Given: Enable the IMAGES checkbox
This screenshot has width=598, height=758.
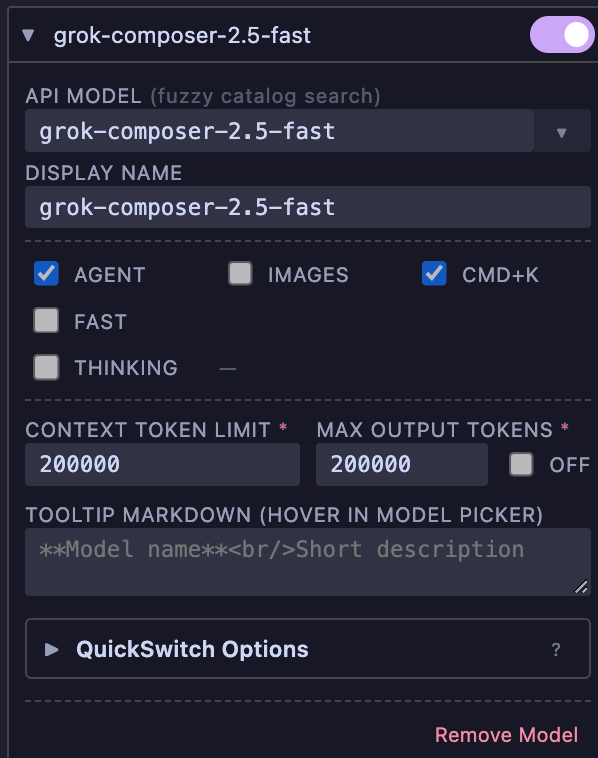Looking at the screenshot, I should (x=240, y=274).
